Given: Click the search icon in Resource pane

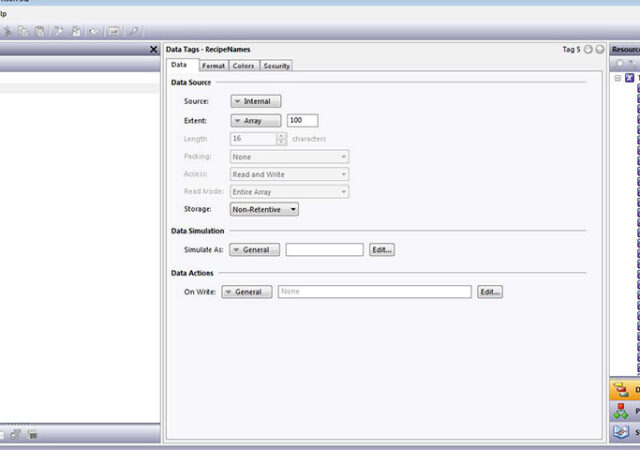Looking at the screenshot, I should point(619,64).
